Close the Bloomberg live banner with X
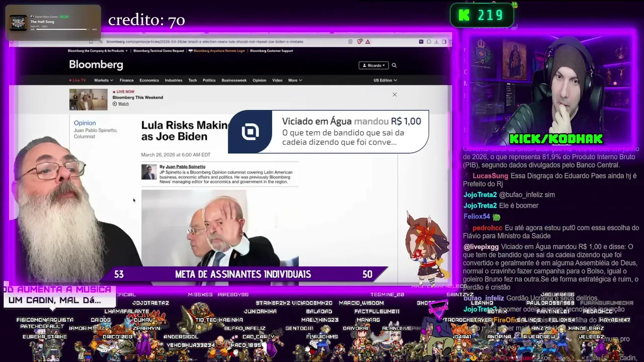 tap(394, 95)
